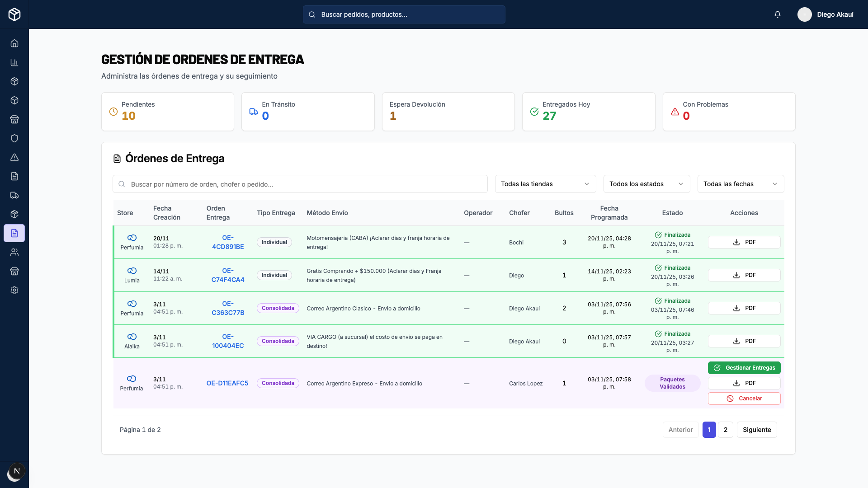Image resolution: width=868 pixels, height=488 pixels.
Task: Open settings gear icon in sidebar
Action: click(14, 290)
